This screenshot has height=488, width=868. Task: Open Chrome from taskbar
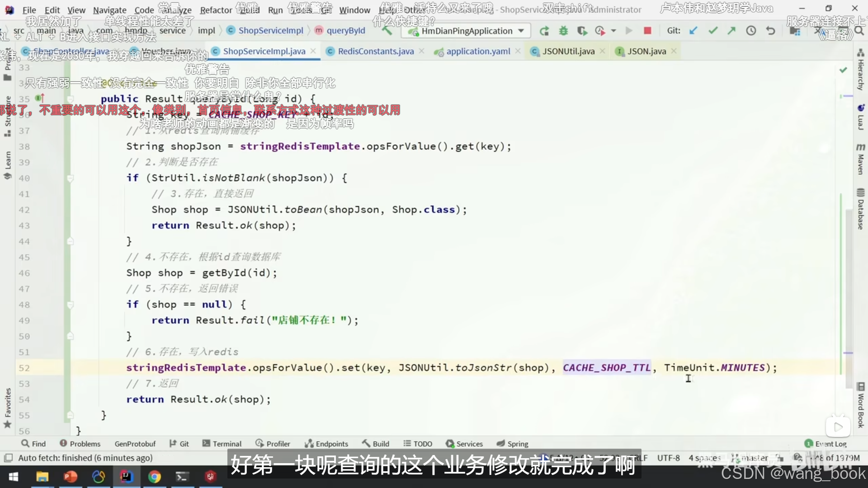click(155, 477)
